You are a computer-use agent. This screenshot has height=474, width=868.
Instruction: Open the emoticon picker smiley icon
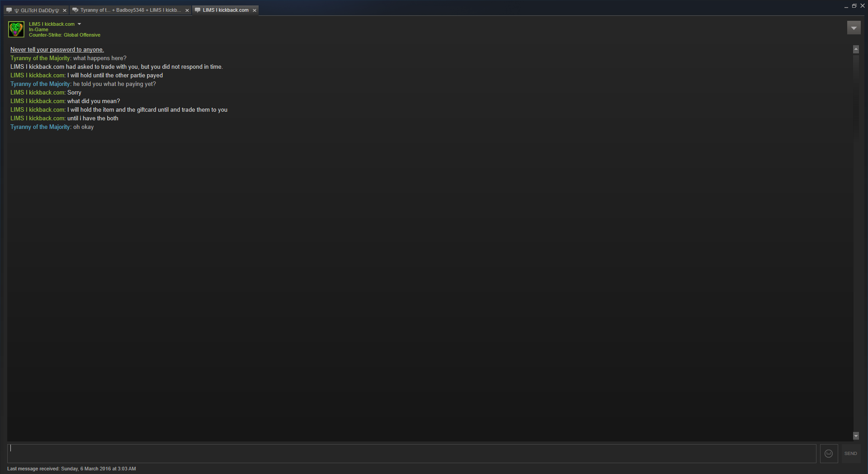pos(829,453)
